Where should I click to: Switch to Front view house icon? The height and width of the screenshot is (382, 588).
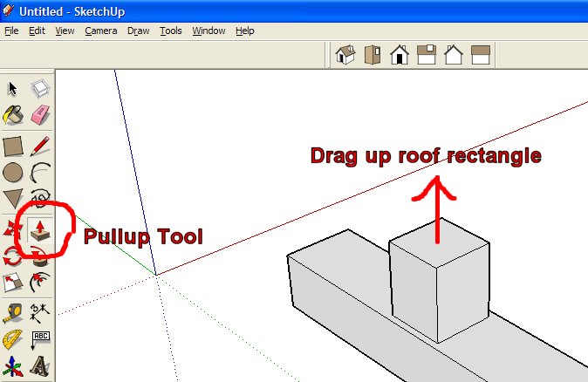pyautogui.click(x=400, y=55)
